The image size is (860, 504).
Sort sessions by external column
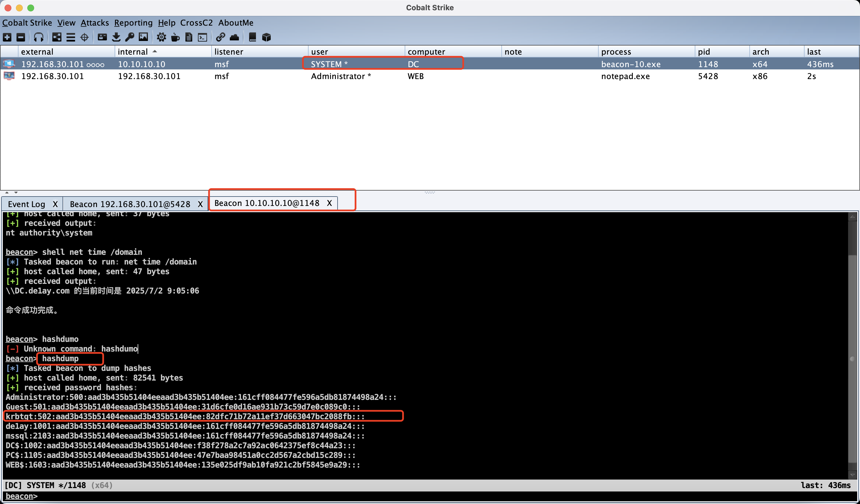(x=66, y=51)
